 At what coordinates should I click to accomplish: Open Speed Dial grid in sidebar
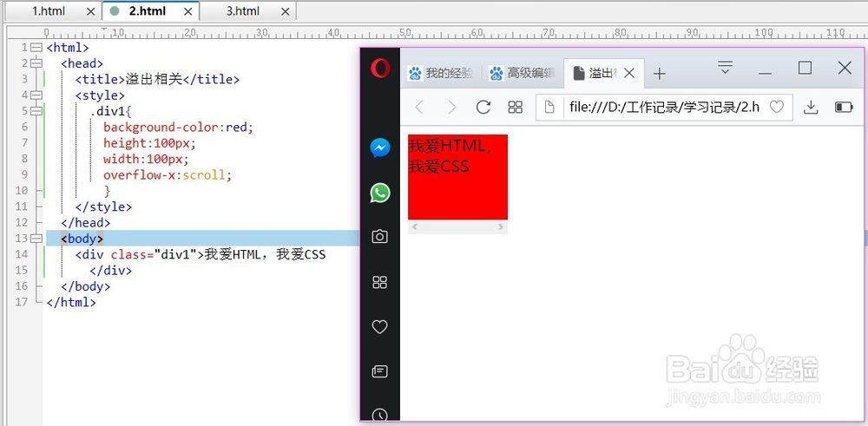tap(380, 282)
